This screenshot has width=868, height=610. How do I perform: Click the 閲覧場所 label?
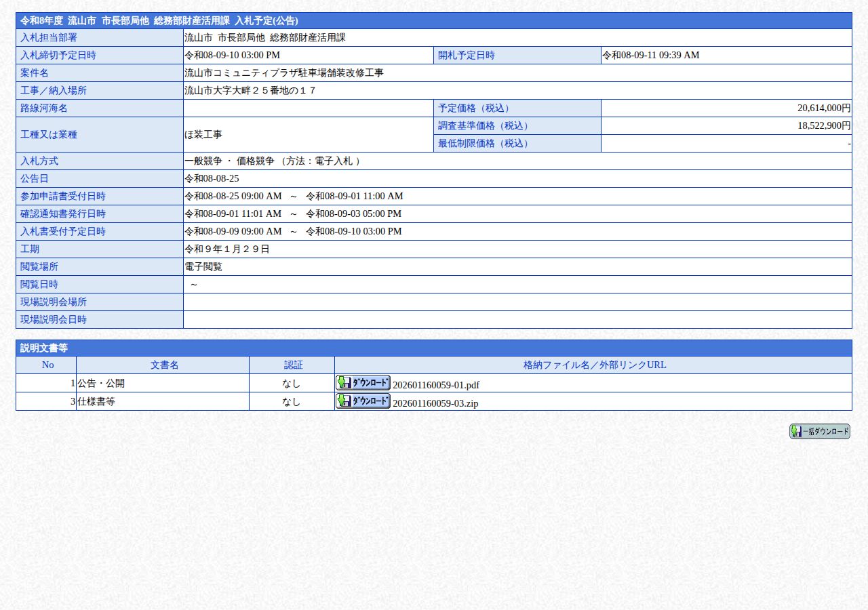(39, 267)
